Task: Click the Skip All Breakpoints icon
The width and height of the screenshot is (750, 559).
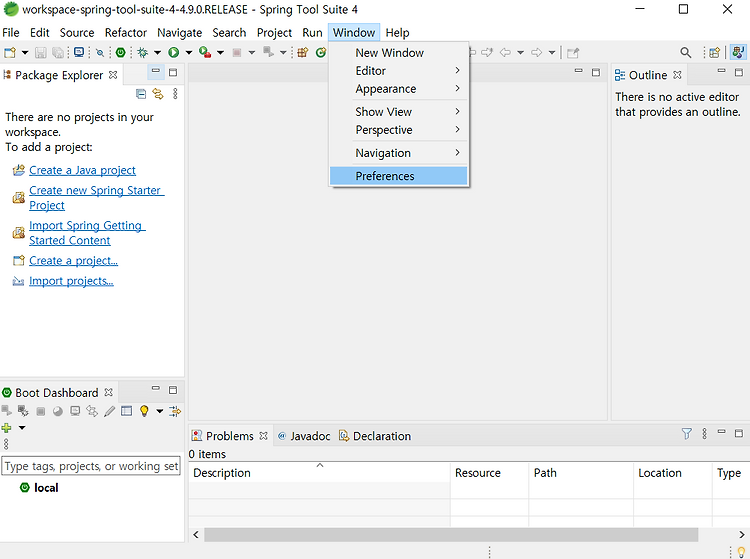Action: (x=100, y=53)
